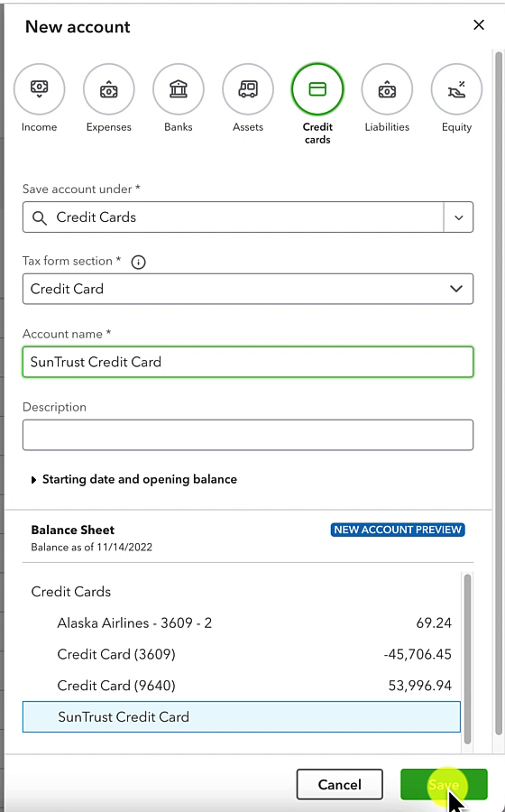Pick the Banks account type icon
The height and width of the screenshot is (812, 505).
pyautogui.click(x=178, y=89)
